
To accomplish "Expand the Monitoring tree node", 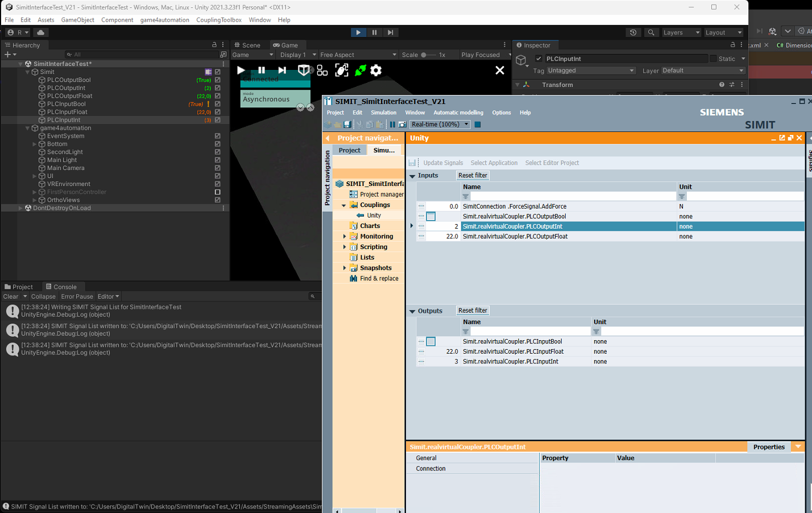I will tap(345, 237).
